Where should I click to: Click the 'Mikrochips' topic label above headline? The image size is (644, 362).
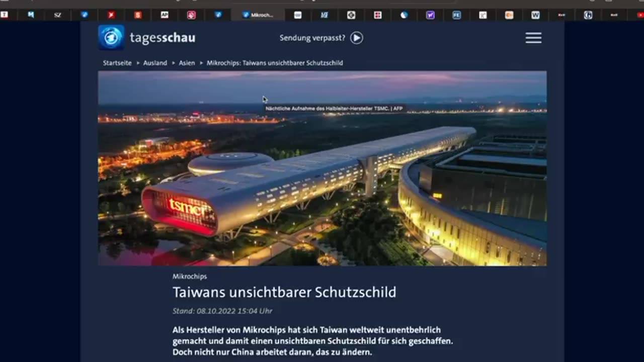tap(190, 277)
